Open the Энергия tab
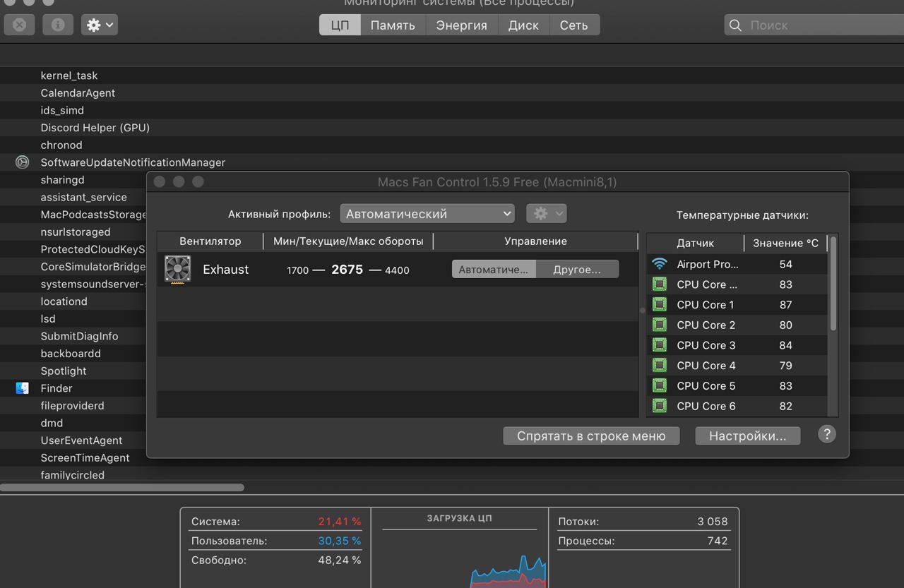This screenshot has width=904, height=588. point(461,25)
